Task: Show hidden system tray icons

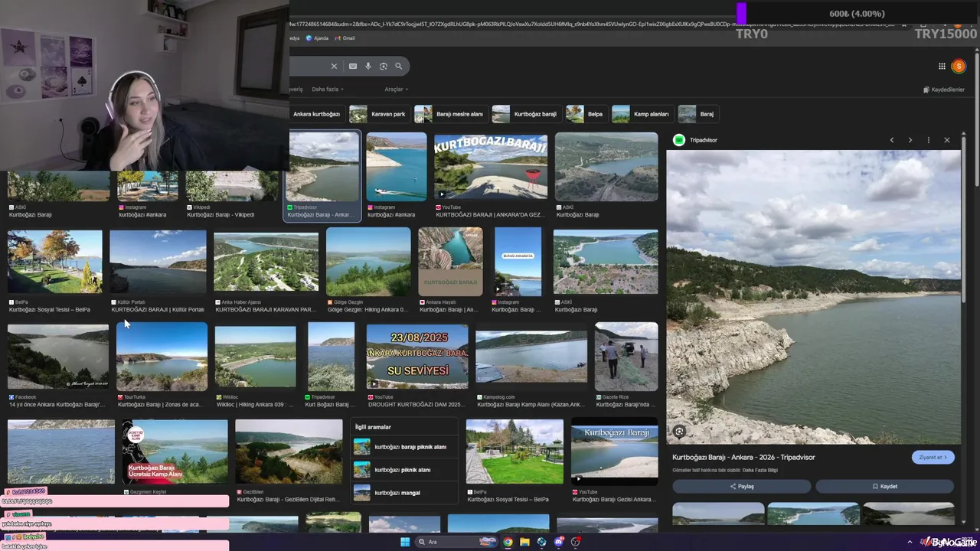Action: pyautogui.click(x=910, y=542)
